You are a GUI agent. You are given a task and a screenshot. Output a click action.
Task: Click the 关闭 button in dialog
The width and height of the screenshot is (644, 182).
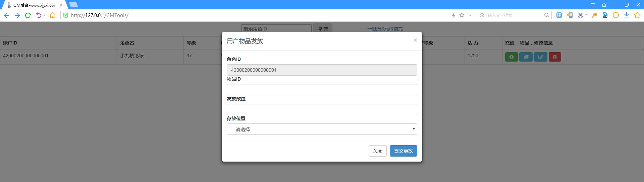(377, 151)
